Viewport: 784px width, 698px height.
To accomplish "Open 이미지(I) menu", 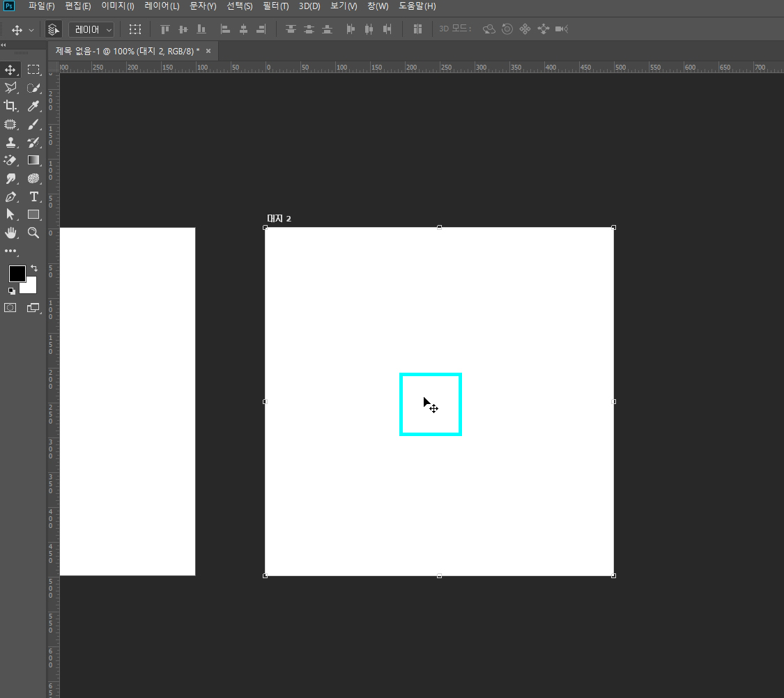I will [x=118, y=6].
